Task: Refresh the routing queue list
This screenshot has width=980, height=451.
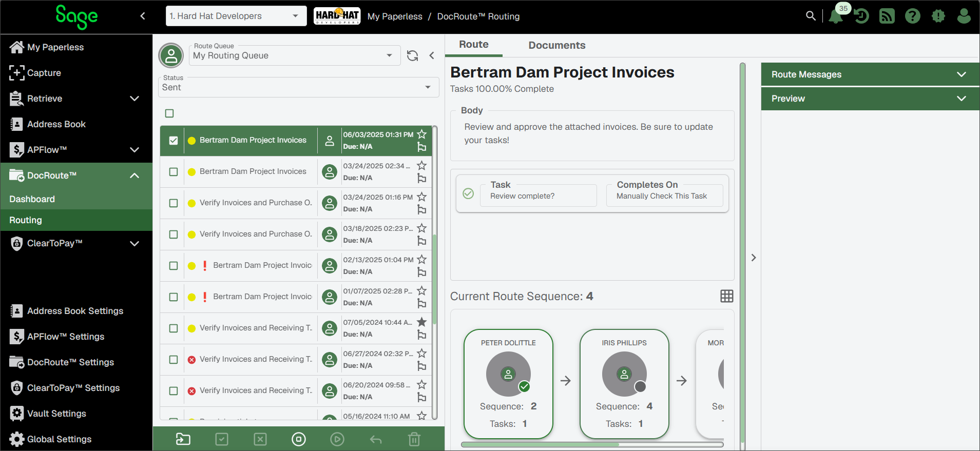Action: coord(413,55)
